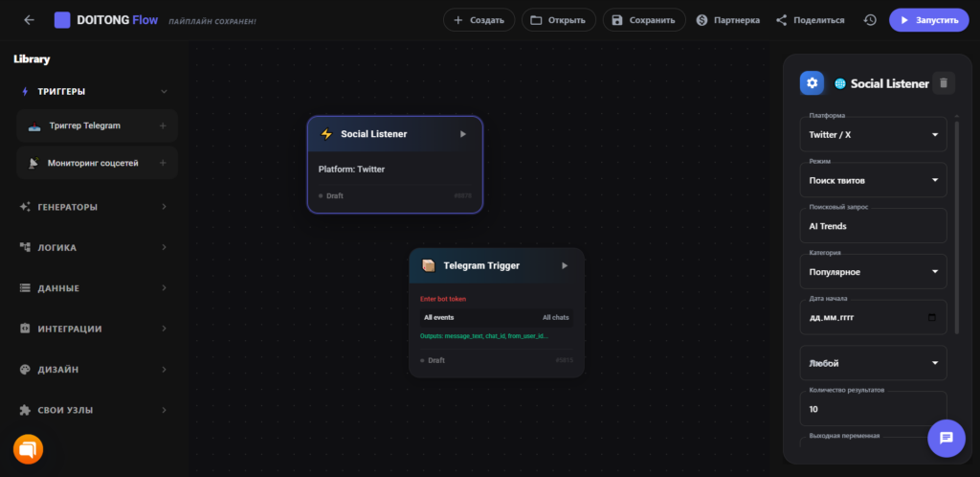Click the Открыть button
Image resolution: width=980 pixels, height=477 pixels.
(x=559, y=20)
